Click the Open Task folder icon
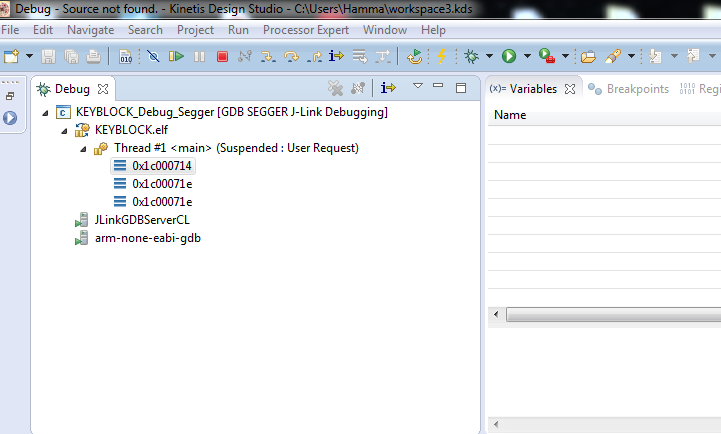 point(588,57)
